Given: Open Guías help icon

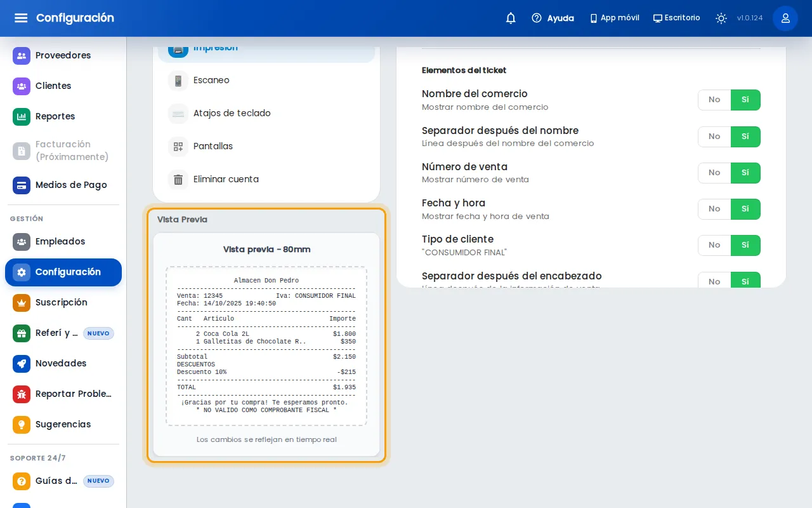Looking at the screenshot, I should point(22,481).
